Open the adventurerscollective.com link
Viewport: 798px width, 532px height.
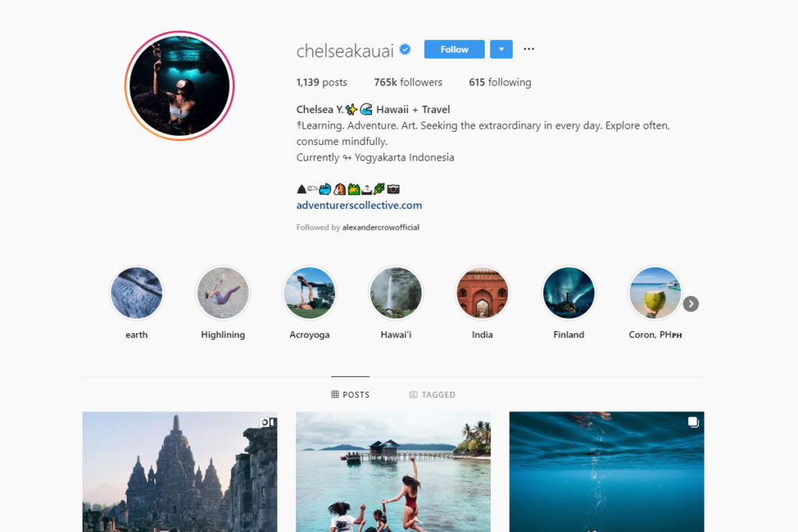pos(359,205)
